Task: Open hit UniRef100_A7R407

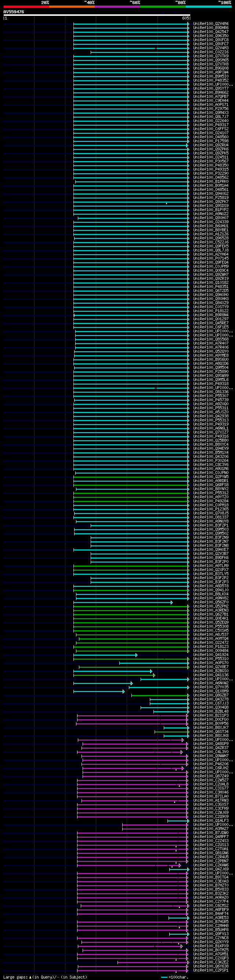Action: pos(211,343)
